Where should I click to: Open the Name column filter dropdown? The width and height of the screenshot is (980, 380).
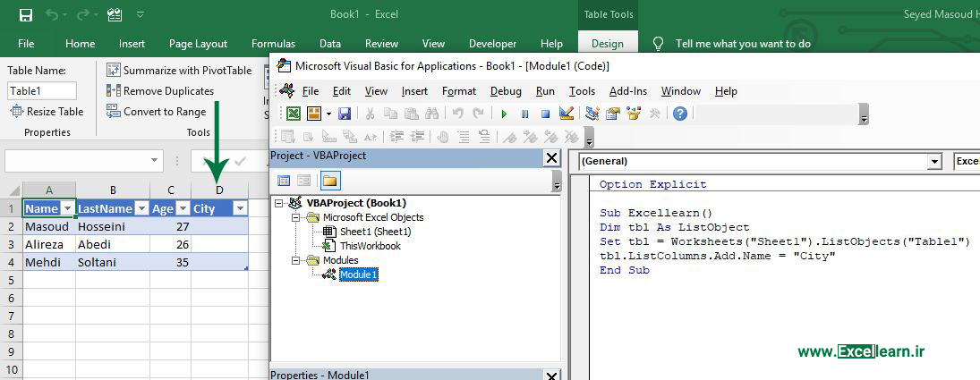click(67, 209)
